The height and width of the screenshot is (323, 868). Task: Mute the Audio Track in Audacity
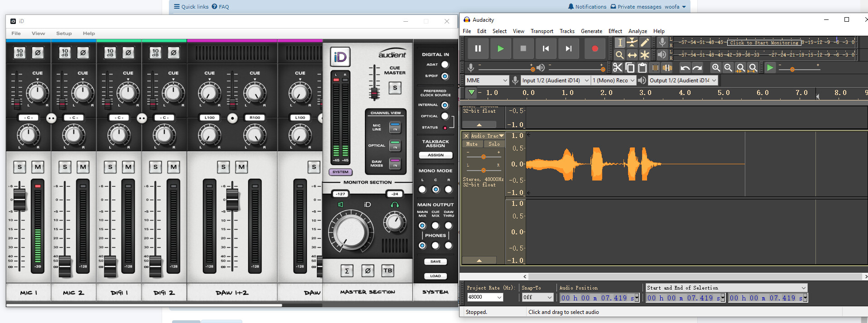click(x=472, y=144)
